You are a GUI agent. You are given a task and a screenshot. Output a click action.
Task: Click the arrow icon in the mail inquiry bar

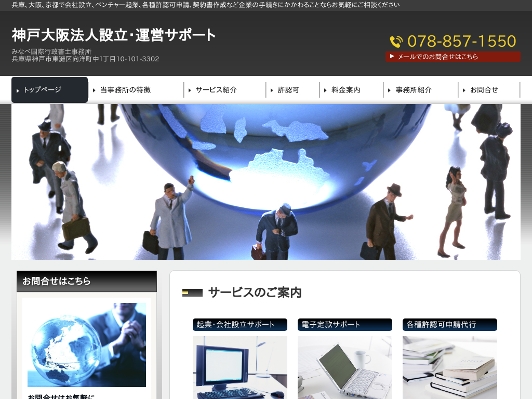[x=392, y=56]
